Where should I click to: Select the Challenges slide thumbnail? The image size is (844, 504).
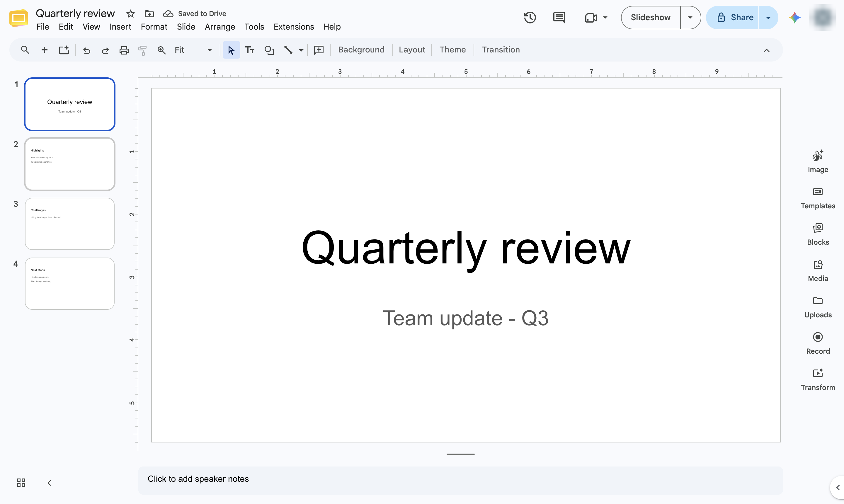pos(70,224)
